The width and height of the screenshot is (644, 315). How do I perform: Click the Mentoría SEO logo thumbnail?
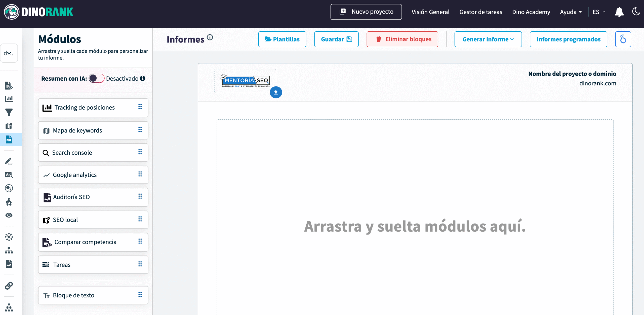click(x=245, y=81)
